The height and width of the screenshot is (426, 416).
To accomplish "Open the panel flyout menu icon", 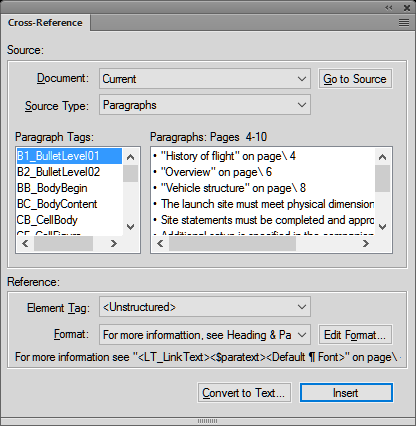I will 404,23.
